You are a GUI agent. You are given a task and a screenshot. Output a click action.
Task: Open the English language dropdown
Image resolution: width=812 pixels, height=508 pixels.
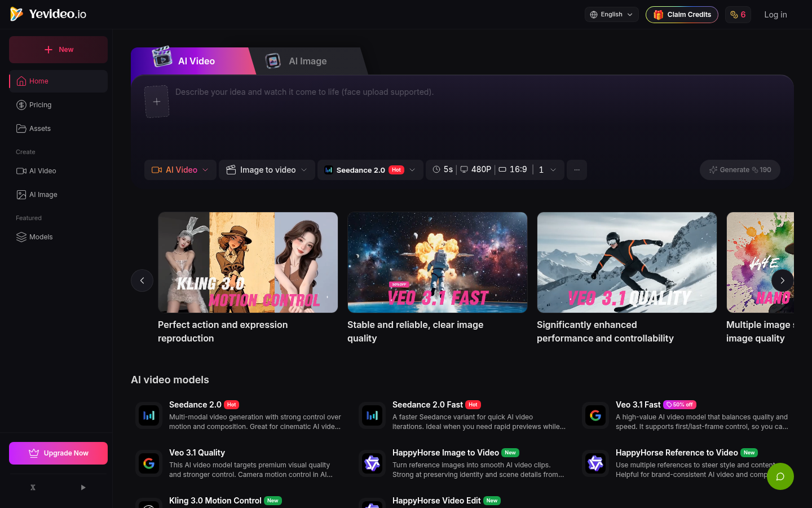coord(612,15)
